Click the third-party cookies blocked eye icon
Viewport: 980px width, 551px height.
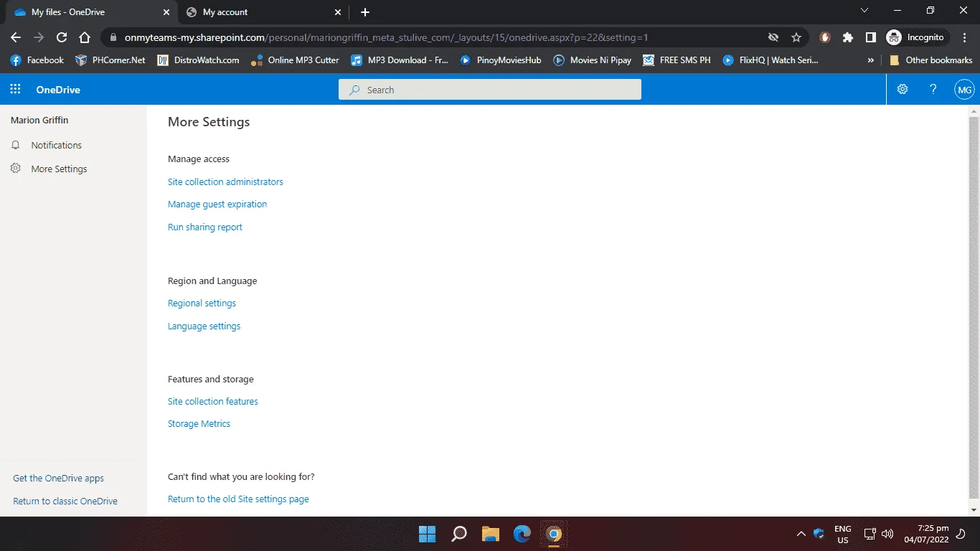tap(773, 37)
